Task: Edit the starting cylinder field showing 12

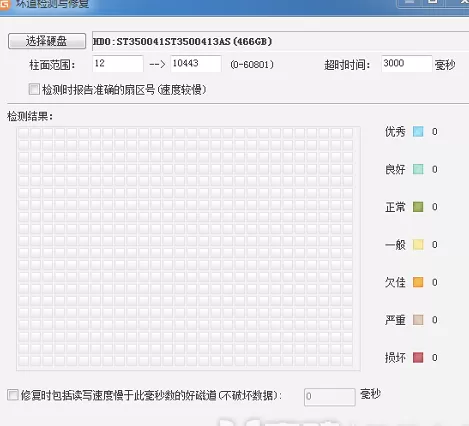Action: [x=118, y=64]
